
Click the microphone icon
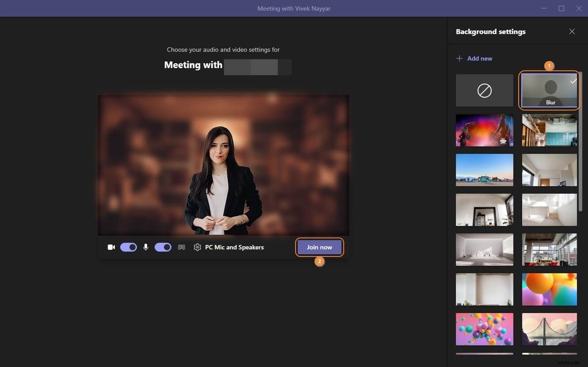[146, 247]
